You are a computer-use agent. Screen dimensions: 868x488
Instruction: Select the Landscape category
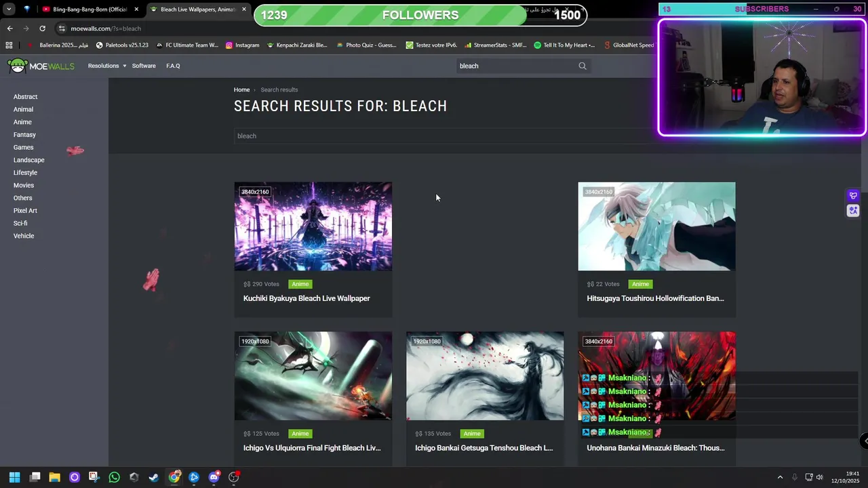29,160
